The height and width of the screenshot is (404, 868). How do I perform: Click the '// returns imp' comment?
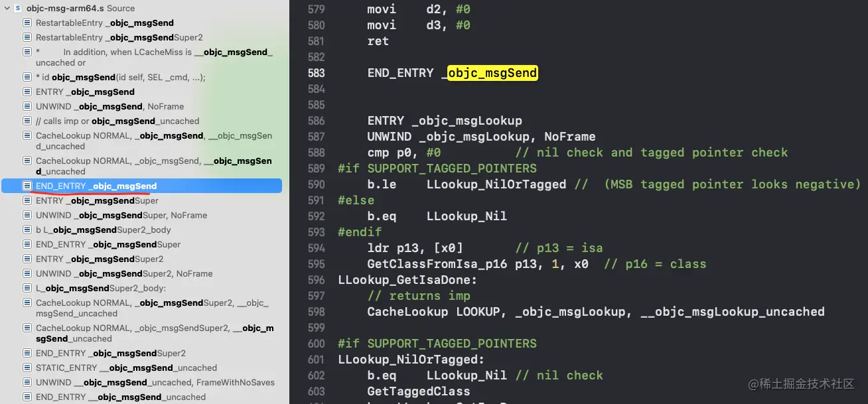(x=419, y=296)
